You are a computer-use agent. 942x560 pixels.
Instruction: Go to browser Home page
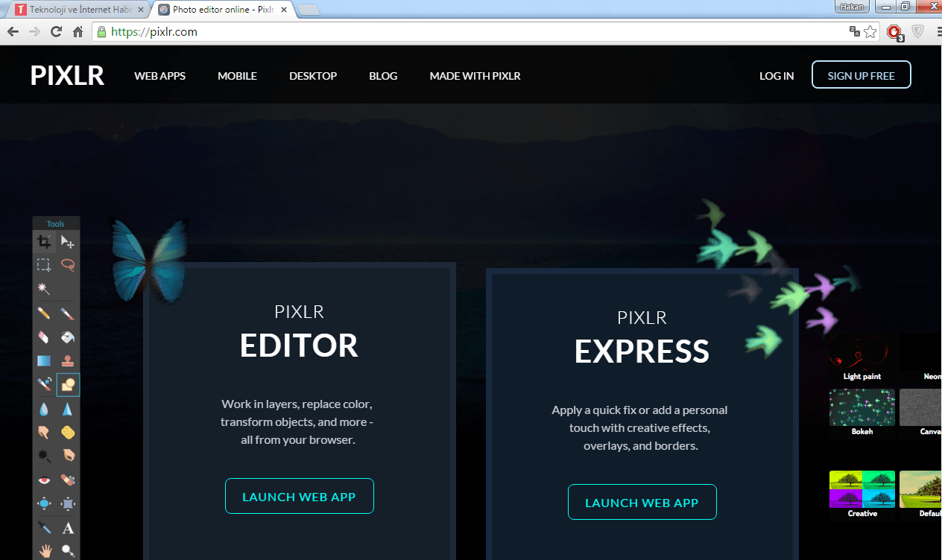[78, 31]
